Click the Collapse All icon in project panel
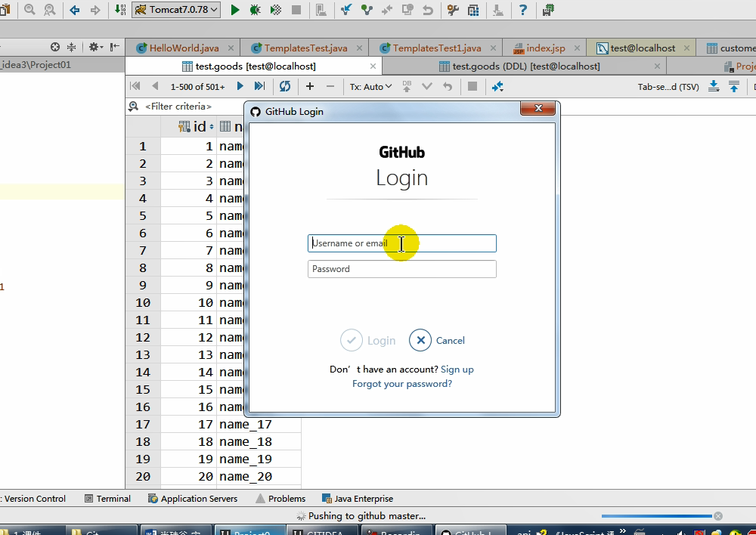 tap(71, 47)
